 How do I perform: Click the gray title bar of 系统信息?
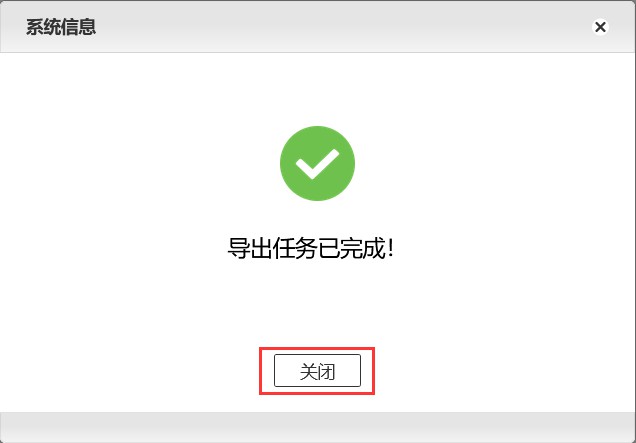tap(318, 26)
